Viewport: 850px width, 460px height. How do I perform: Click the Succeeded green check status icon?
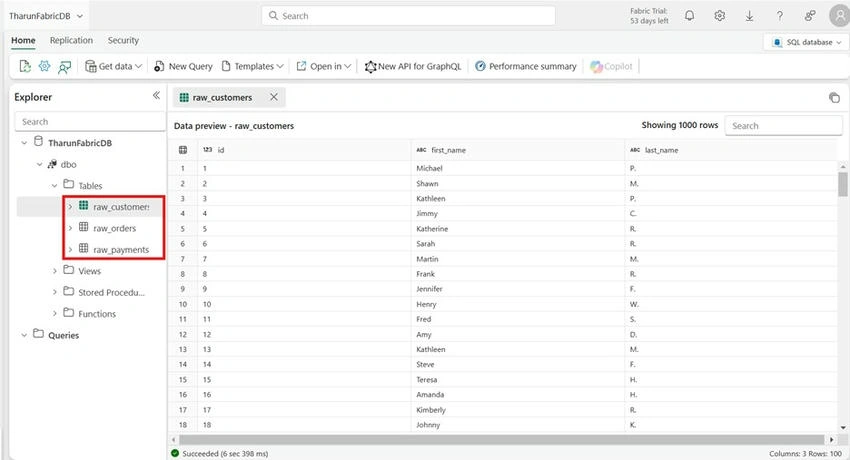(x=175, y=453)
